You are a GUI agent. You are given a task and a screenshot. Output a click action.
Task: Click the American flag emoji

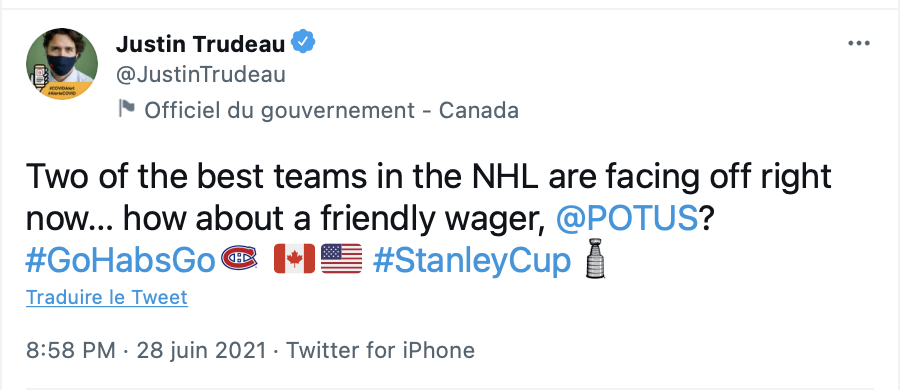point(342,258)
